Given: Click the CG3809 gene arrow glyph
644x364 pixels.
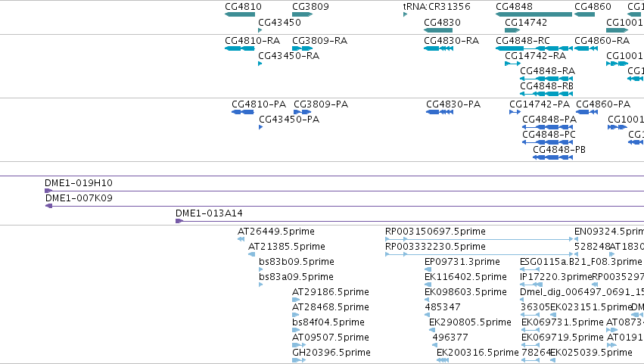Looking at the screenshot, I should (302, 14).
